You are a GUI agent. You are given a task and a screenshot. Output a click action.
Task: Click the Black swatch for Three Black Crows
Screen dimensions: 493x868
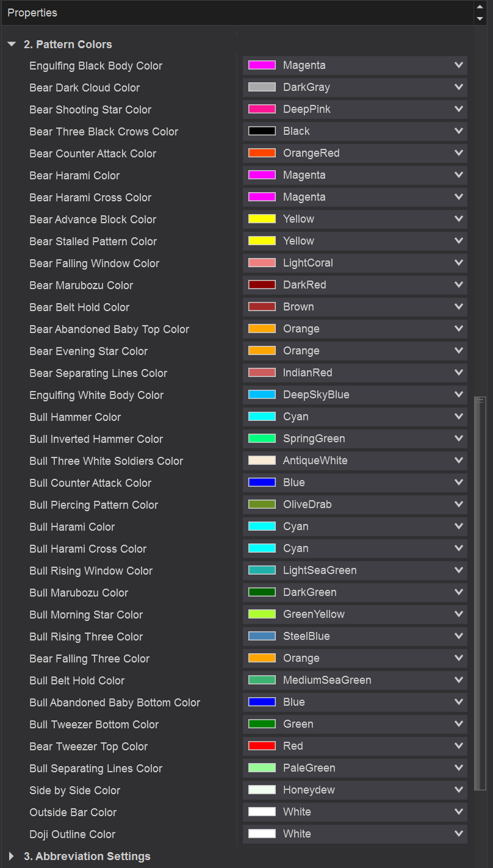tap(262, 131)
